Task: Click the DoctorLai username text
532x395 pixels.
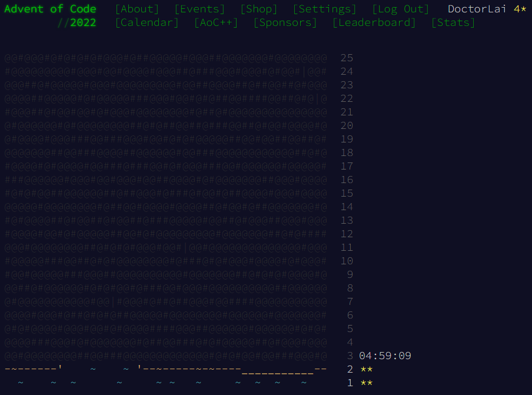Action: point(477,9)
